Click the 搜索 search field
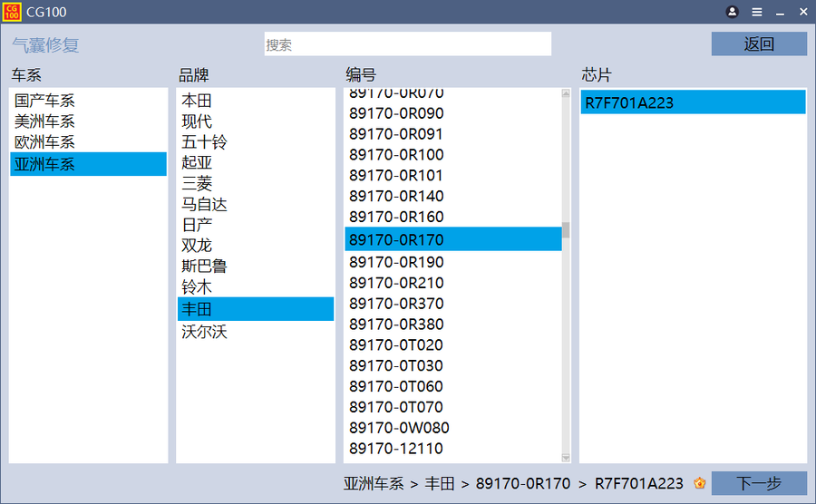Screen dimensions: 816x504 (407, 44)
